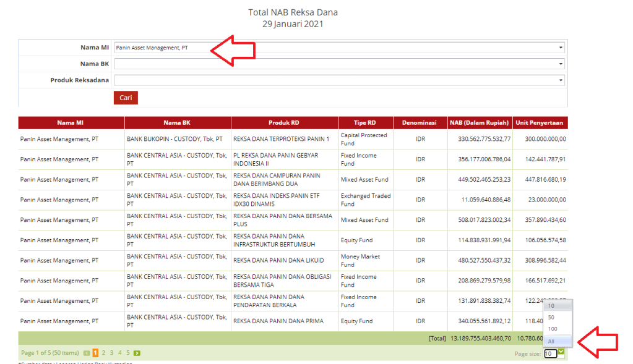This screenshot has width=633, height=364.
Task: Navigate to page 4 of results
Action: click(x=120, y=353)
